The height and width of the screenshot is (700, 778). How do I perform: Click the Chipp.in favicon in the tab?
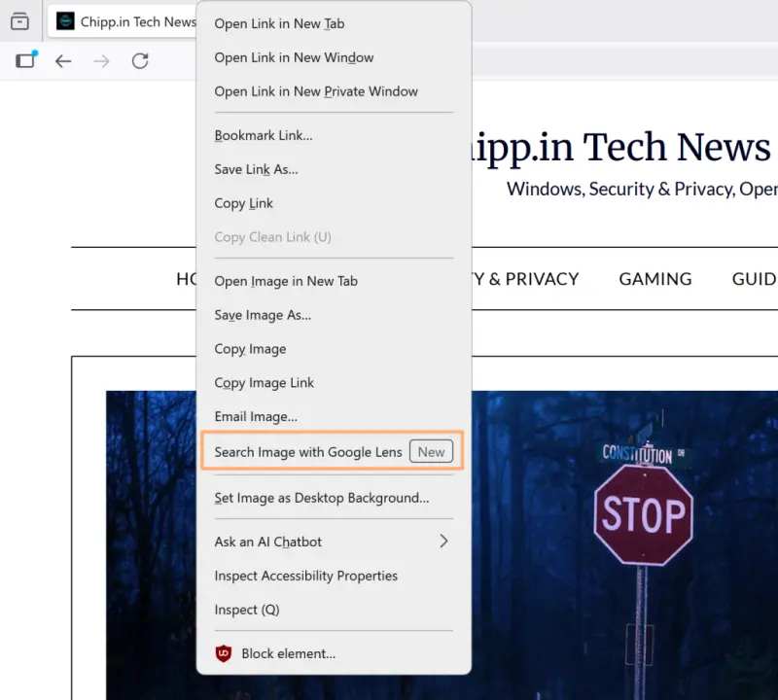(x=65, y=20)
